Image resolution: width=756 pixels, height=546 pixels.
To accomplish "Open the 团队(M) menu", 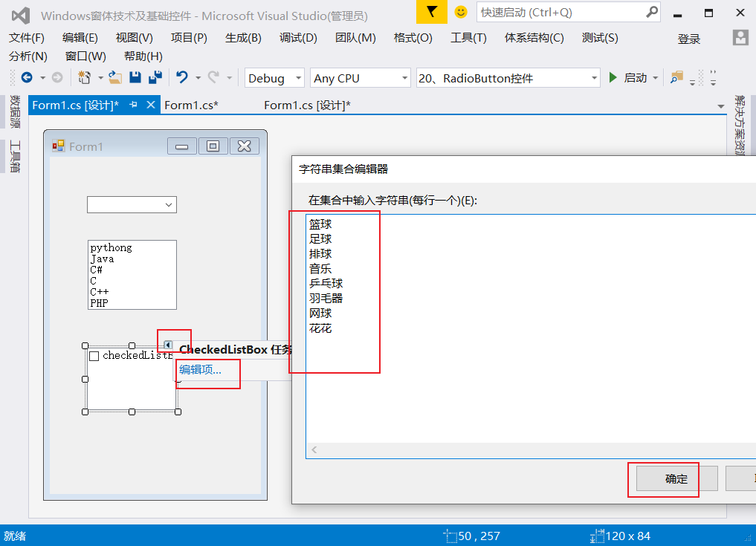I will pos(355,38).
